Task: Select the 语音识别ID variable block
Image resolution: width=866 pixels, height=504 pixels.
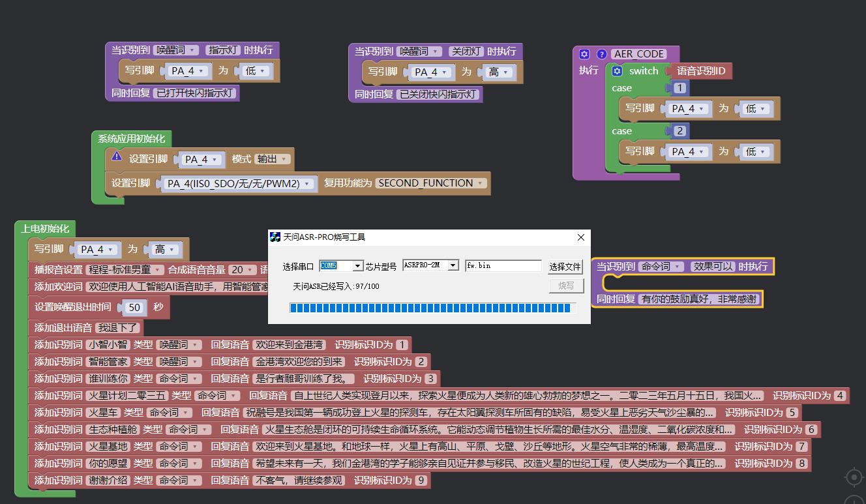Action: tap(701, 71)
